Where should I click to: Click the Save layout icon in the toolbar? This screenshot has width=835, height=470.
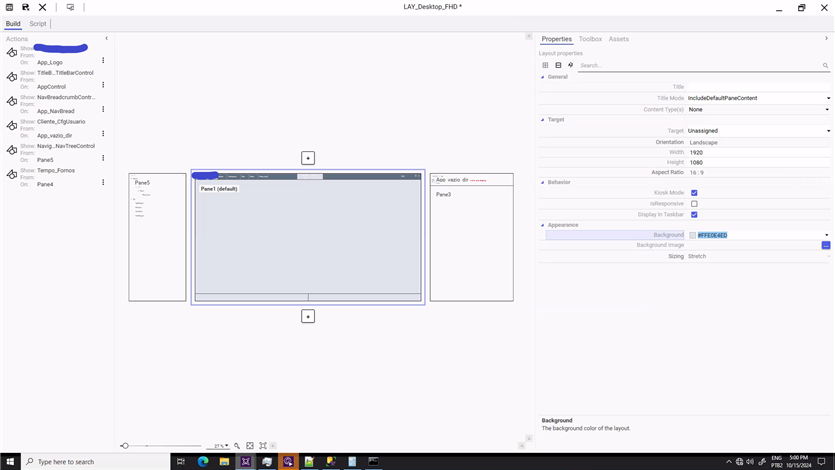[9, 7]
